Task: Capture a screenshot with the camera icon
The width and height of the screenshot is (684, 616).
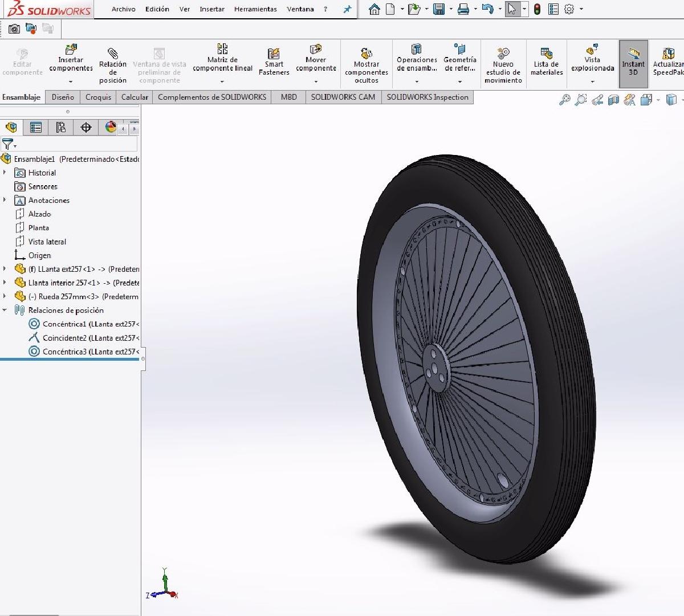Action: click(x=14, y=28)
